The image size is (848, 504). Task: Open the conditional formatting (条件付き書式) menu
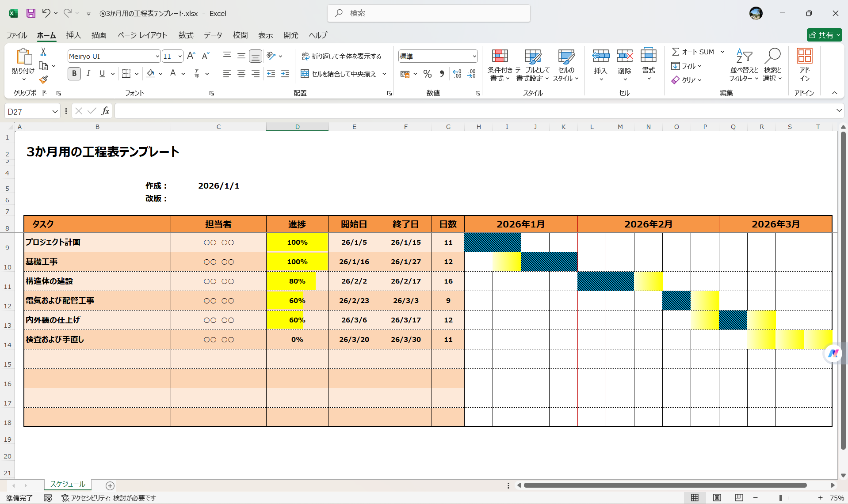tap(500, 64)
